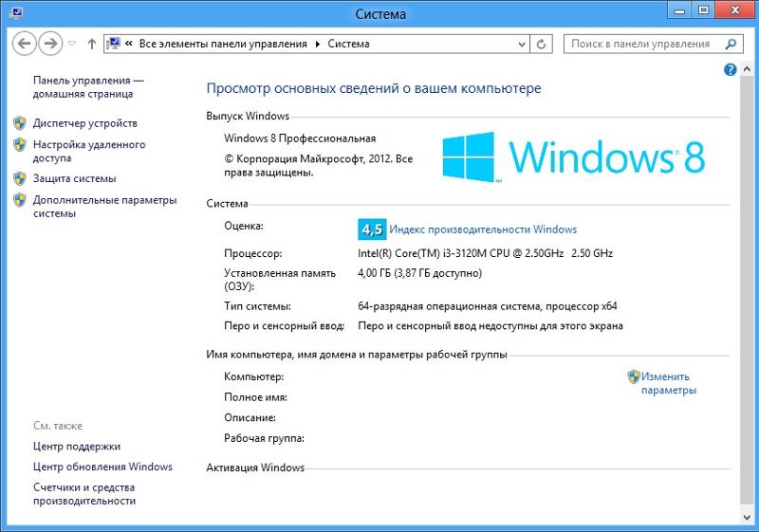Viewport: 759px width, 532px height.
Task: Click the vertical scrollbar track
Action: [x=747, y=290]
